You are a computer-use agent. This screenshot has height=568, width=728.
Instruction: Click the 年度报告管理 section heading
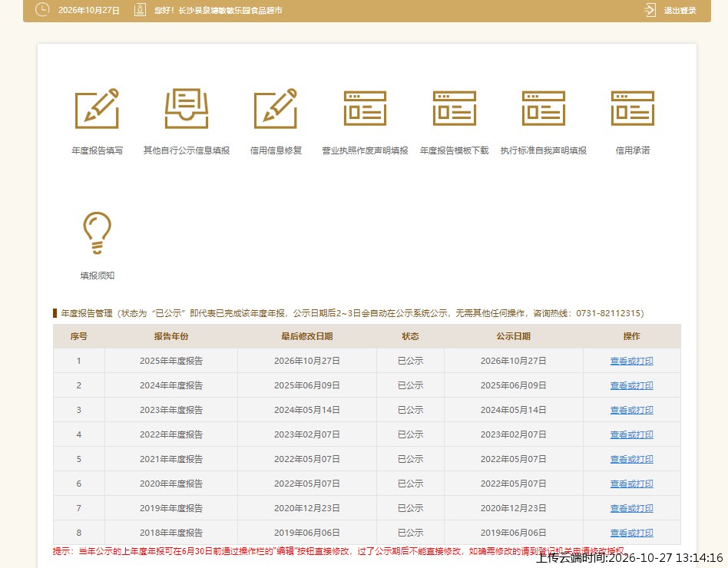(87, 313)
